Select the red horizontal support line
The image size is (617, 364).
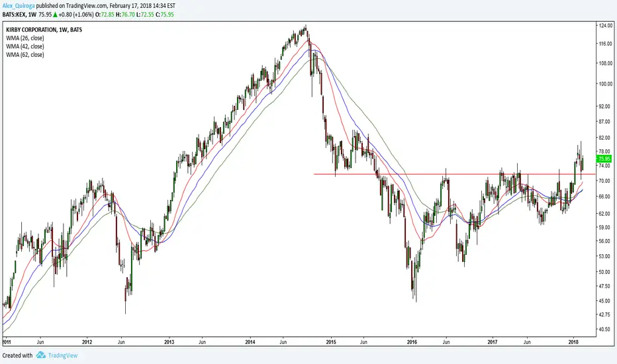tap(454, 174)
